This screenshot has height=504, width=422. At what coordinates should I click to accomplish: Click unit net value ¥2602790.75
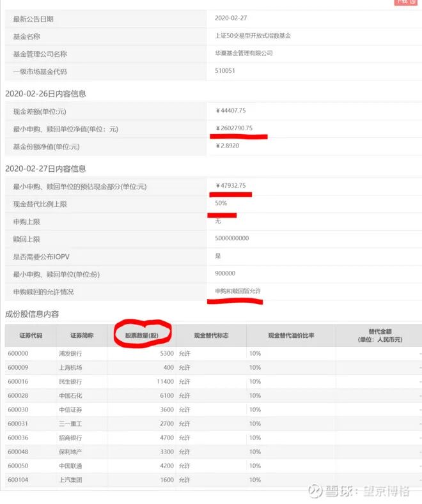[x=234, y=128]
